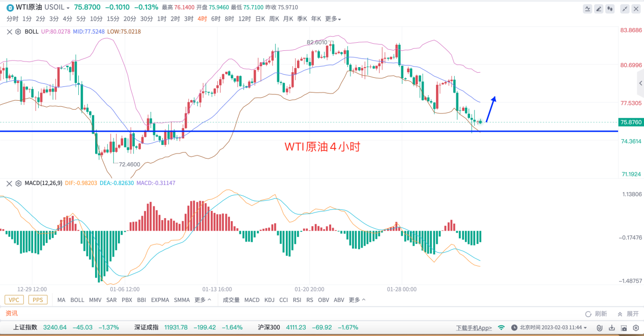The height and width of the screenshot is (336, 644).
Task: Expand news panel with 展开
Action: [x=628, y=314]
